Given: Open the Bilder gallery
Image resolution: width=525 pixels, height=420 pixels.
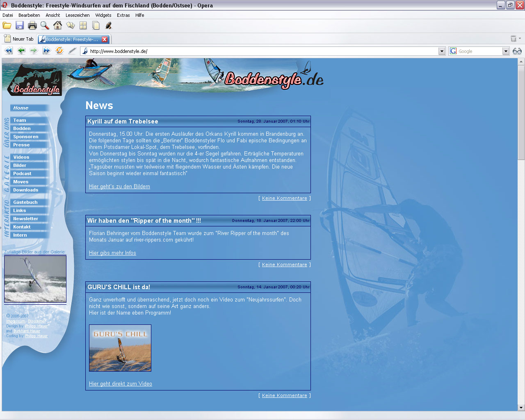Looking at the screenshot, I should tap(30, 165).
